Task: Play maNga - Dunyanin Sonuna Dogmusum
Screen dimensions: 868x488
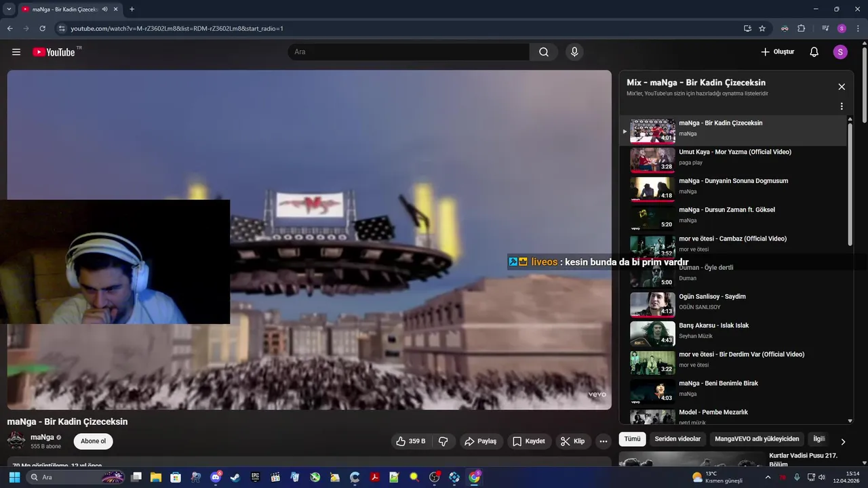Action: (x=733, y=189)
